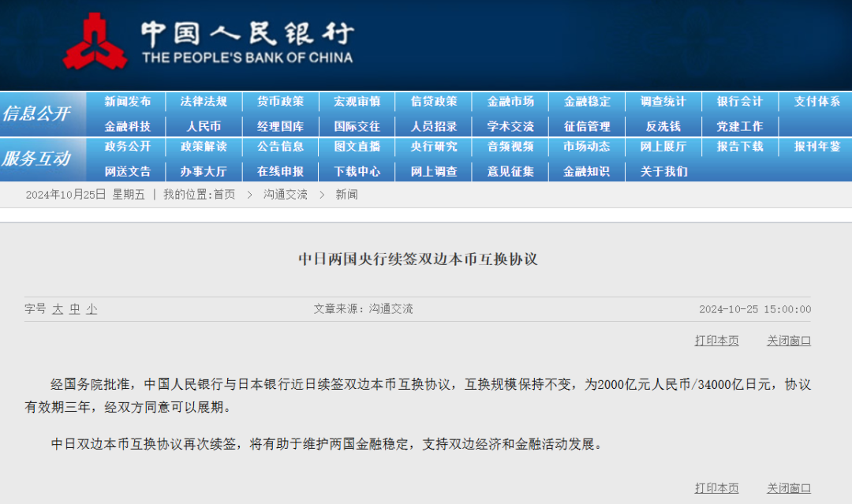The width and height of the screenshot is (852, 504).
Task: Select 调查统计 in navigation
Action: click(x=663, y=102)
